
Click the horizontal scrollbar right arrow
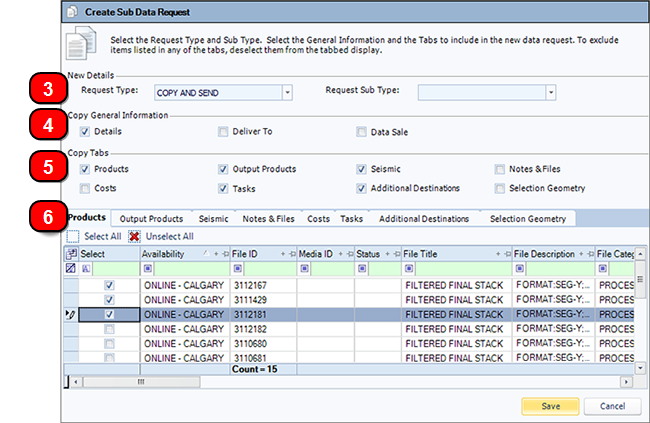[626, 382]
